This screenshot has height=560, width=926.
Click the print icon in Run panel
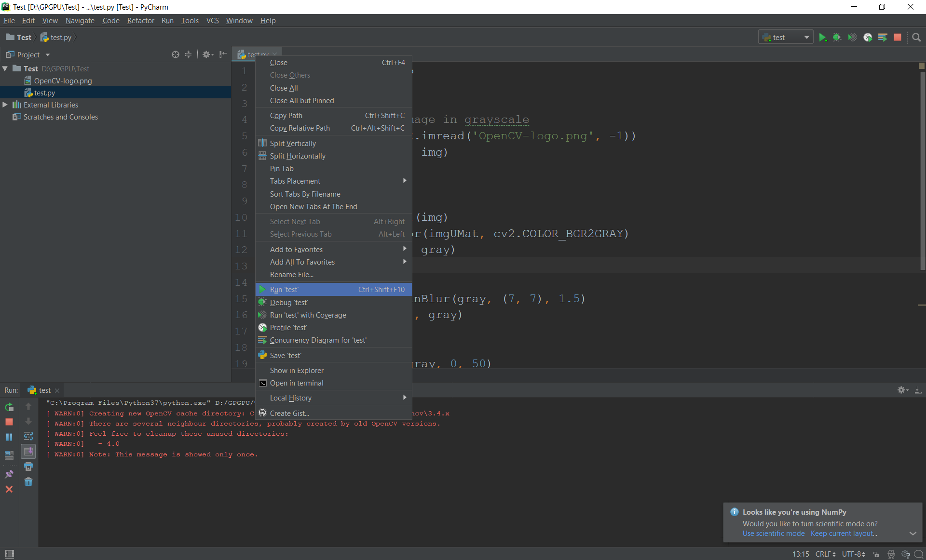click(28, 467)
